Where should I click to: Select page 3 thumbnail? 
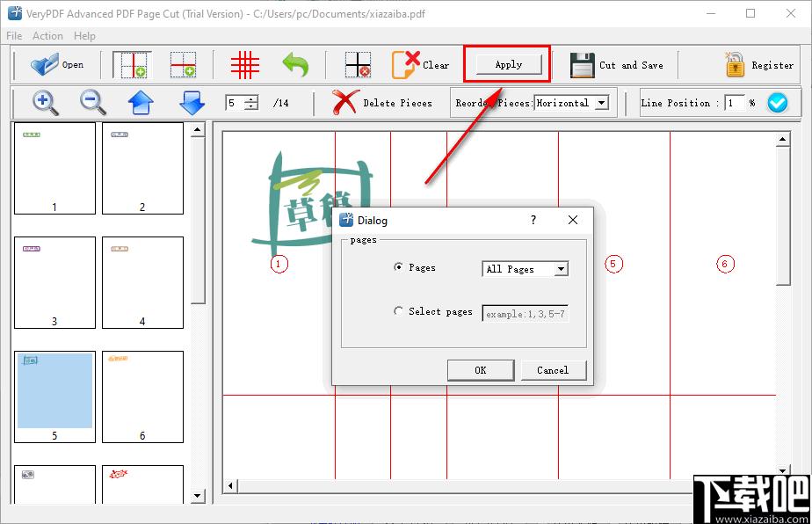point(54,282)
